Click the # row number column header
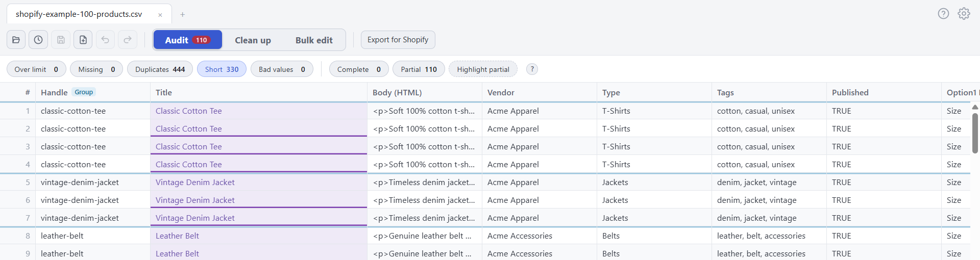 18,92
